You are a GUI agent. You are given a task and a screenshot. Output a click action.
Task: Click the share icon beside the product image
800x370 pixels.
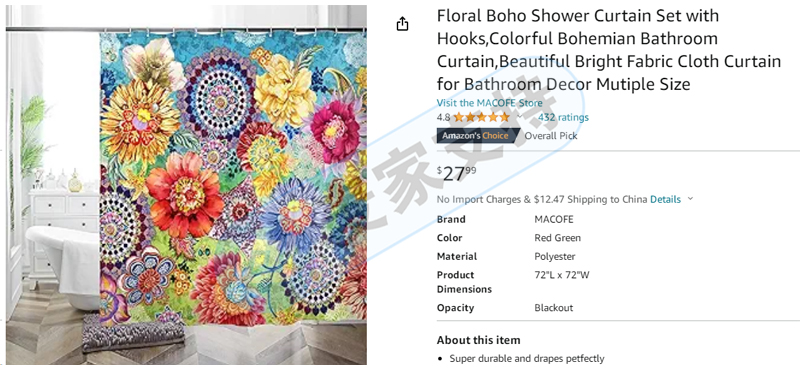403,23
